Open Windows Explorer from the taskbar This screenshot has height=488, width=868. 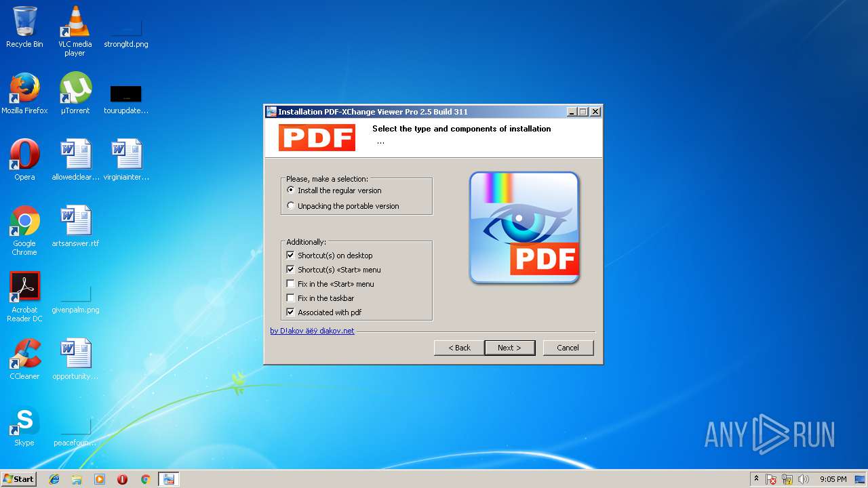pyautogui.click(x=77, y=479)
